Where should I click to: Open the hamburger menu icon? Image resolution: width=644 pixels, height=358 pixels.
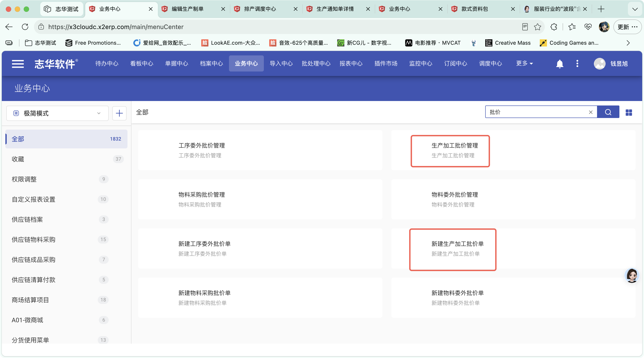pos(18,64)
